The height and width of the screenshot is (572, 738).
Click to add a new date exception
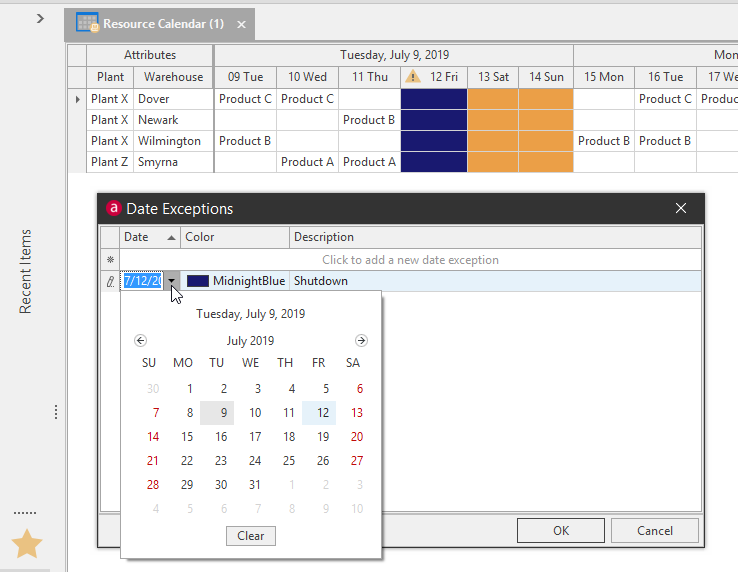click(410, 260)
